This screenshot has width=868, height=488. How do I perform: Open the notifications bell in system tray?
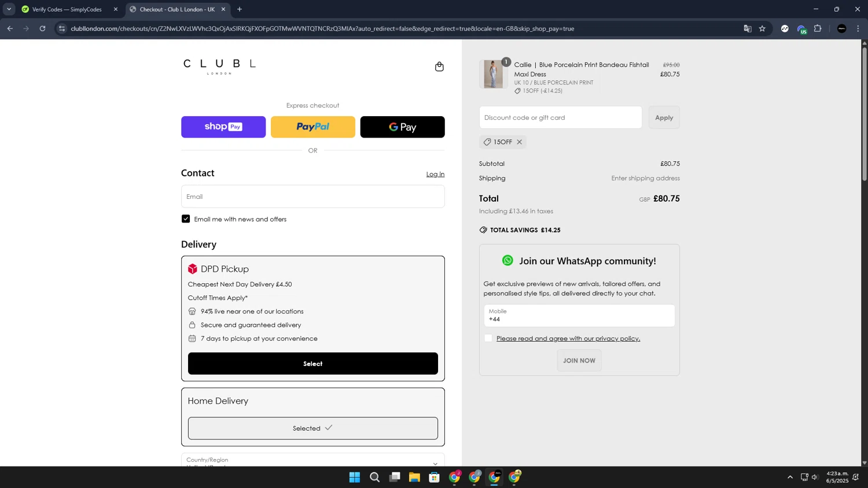click(856, 478)
